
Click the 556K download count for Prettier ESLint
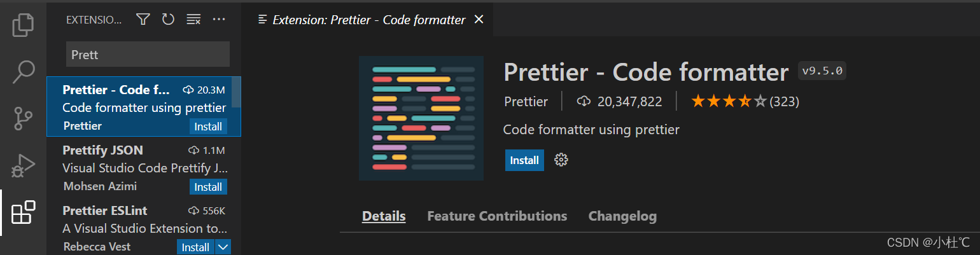click(x=207, y=210)
